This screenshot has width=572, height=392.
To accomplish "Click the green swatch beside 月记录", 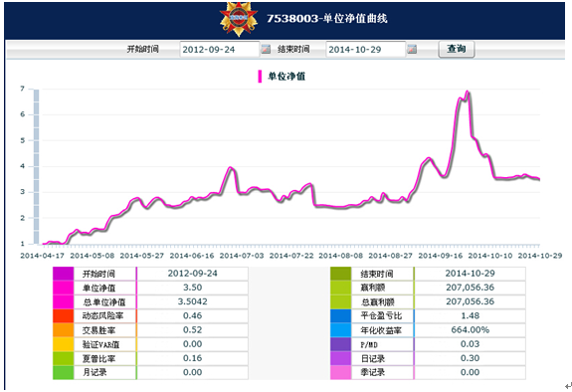I will tap(63, 373).
